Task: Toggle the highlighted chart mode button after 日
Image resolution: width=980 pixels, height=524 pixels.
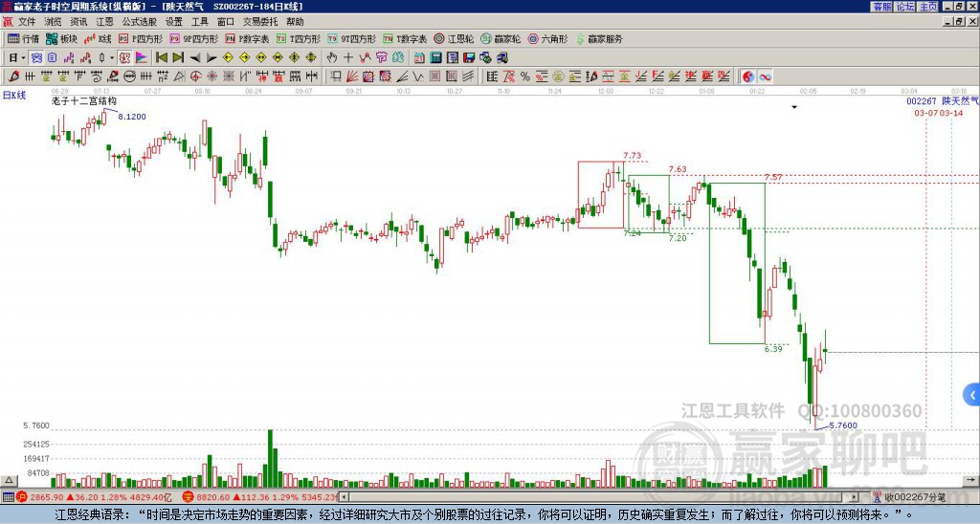Action: point(36,57)
